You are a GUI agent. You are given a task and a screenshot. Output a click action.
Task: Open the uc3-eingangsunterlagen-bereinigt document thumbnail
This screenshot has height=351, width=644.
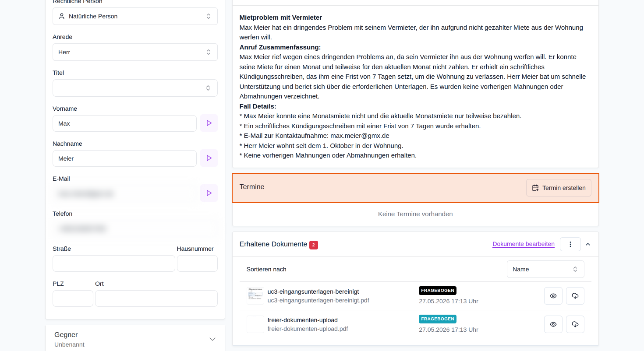coord(255,296)
